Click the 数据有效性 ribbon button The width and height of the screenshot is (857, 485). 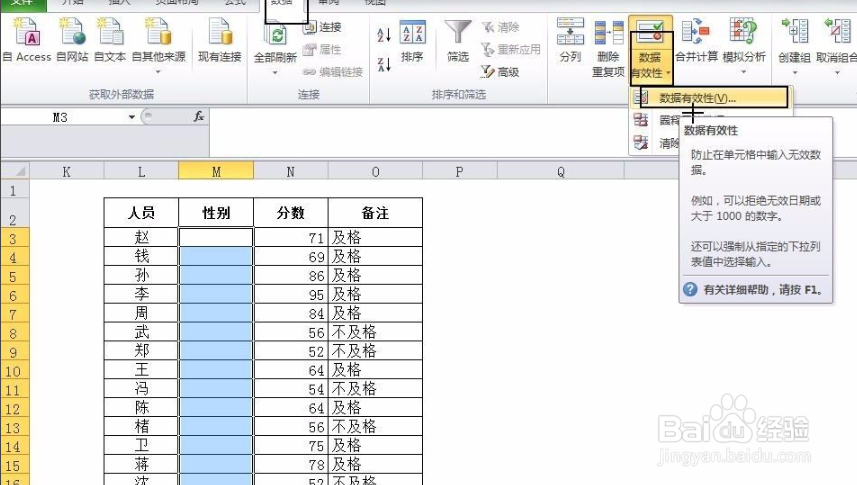[650, 49]
